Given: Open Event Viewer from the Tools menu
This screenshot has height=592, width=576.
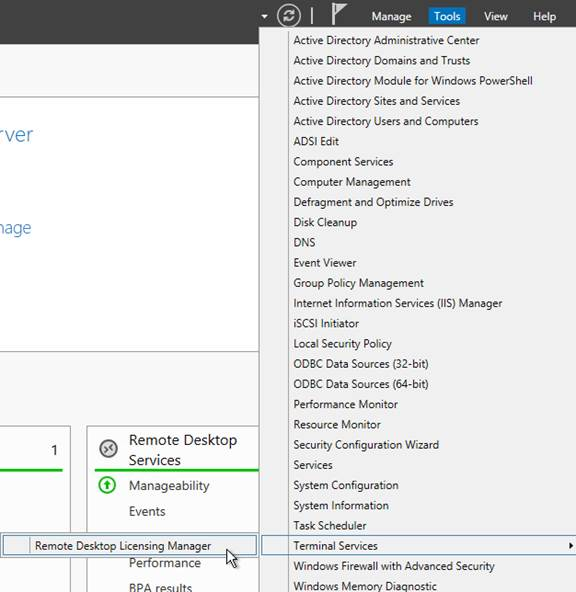Looking at the screenshot, I should click(x=325, y=263).
